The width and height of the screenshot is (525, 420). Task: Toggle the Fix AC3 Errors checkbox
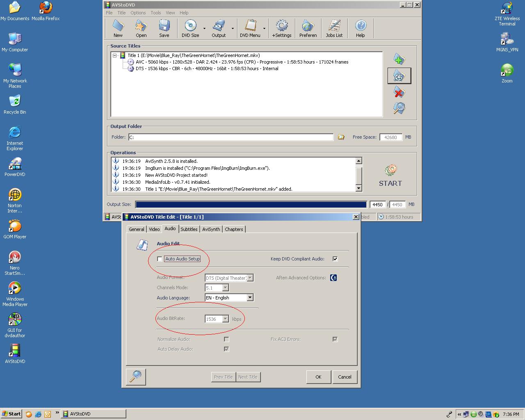(335, 339)
